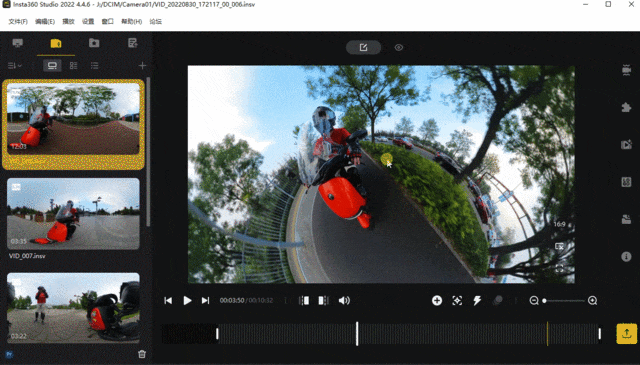Expand the sort order dropdown

point(15,65)
